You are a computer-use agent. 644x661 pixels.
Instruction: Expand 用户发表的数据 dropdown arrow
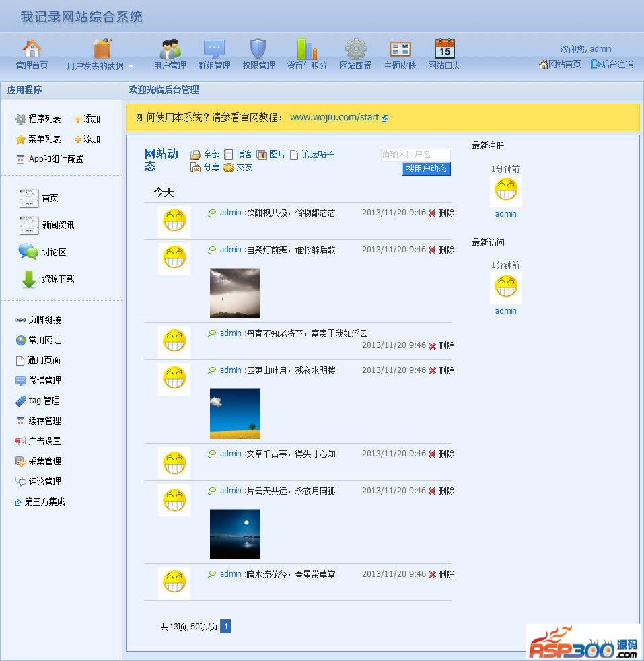click(x=131, y=67)
